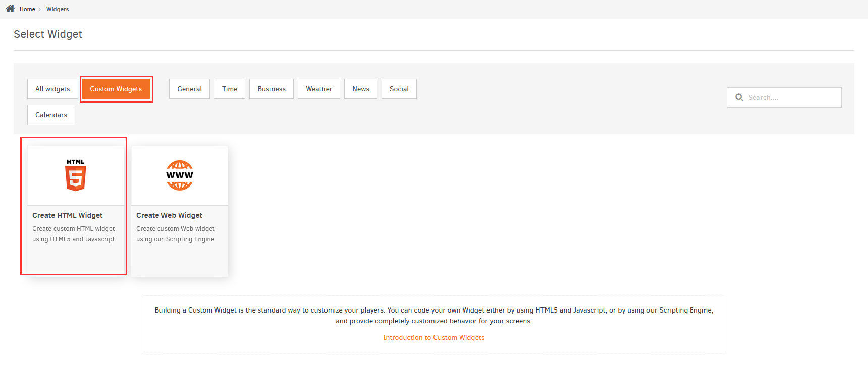Click the search magnifier icon
868x373 pixels.
pyautogui.click(x=739, y=97)
